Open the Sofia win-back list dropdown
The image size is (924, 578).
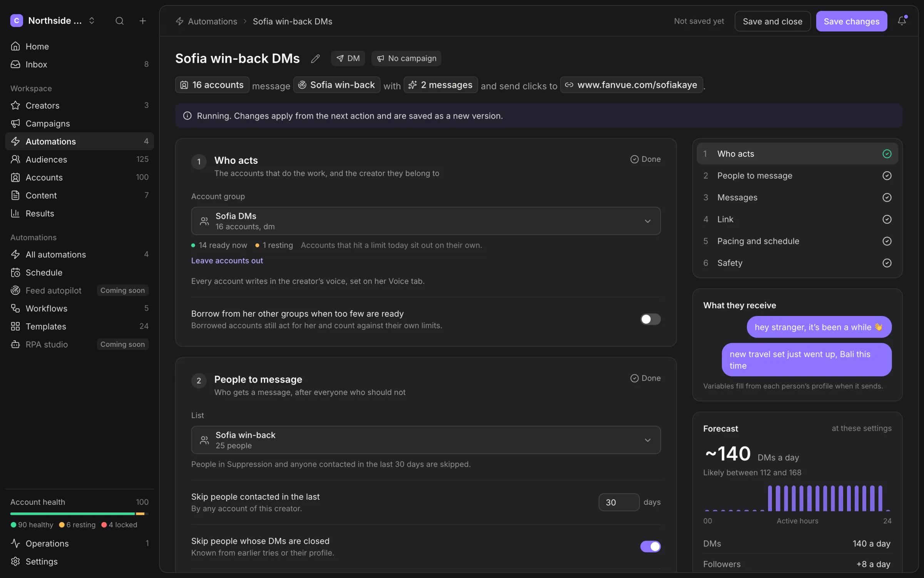pyautogui.click(x=426, y=440)
